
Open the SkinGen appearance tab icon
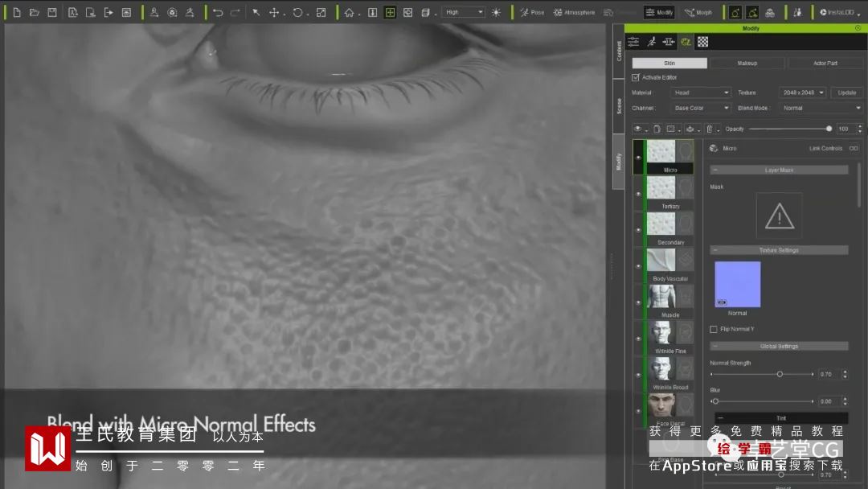pyautogui.click(x=686, y=42)
